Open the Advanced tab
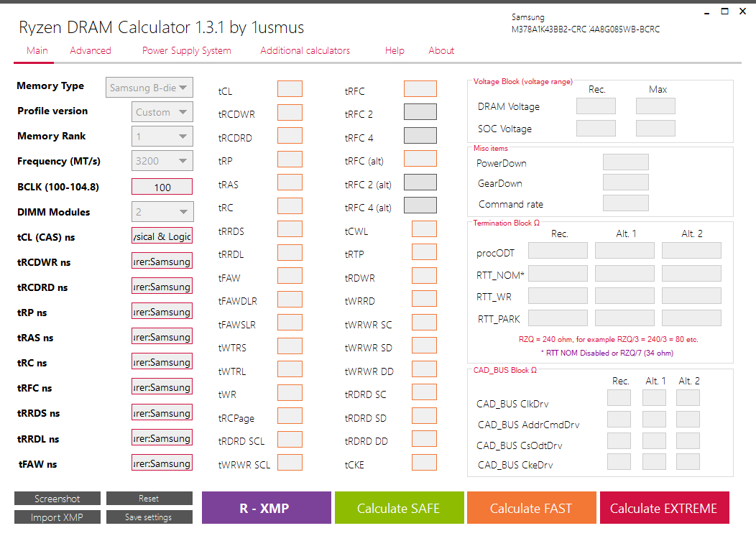Image resolution: width=756 pixels, height=541 pixels. [90, 50]
